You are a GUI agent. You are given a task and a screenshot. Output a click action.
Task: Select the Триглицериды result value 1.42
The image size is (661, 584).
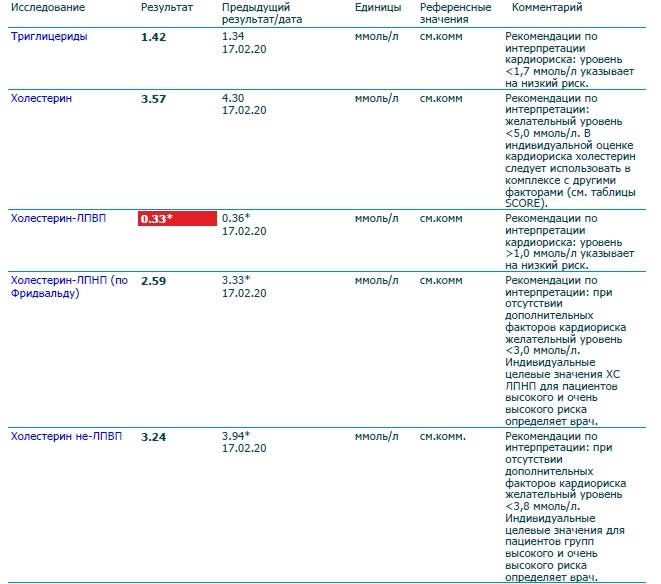coord(153,36)
